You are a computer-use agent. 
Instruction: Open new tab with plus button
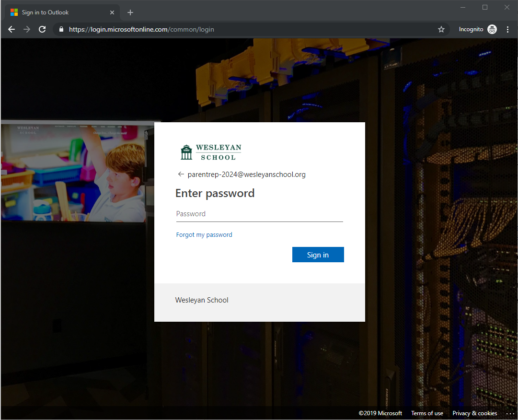pos(130,12)
